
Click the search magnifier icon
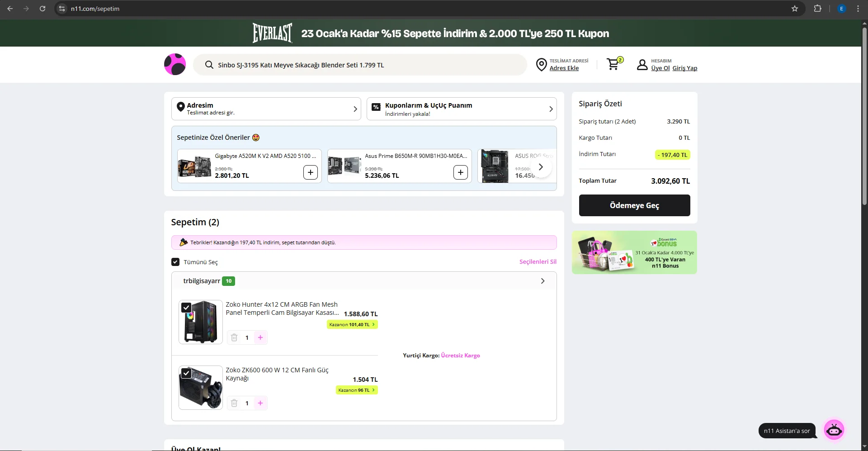coord(209,65)
